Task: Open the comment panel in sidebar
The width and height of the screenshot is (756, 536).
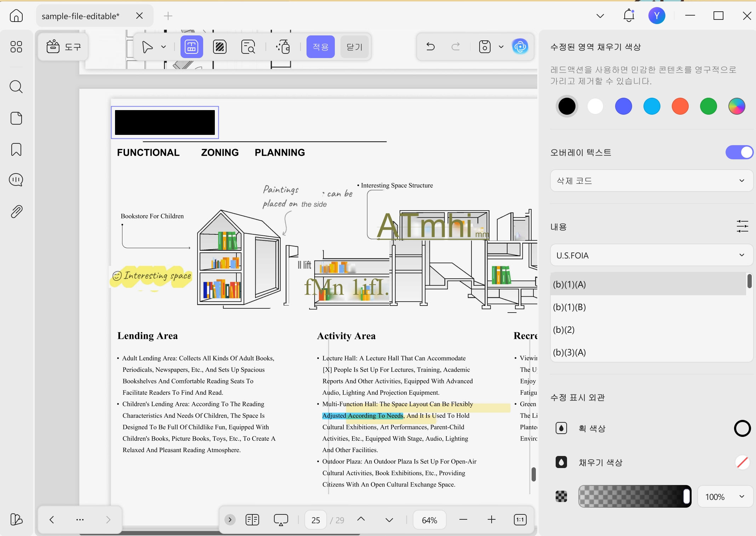Action: tap(16, 180)
